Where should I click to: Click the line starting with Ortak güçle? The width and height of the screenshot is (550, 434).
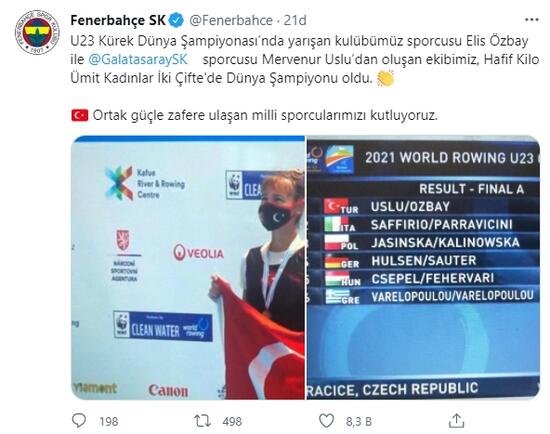click(254, 115)
